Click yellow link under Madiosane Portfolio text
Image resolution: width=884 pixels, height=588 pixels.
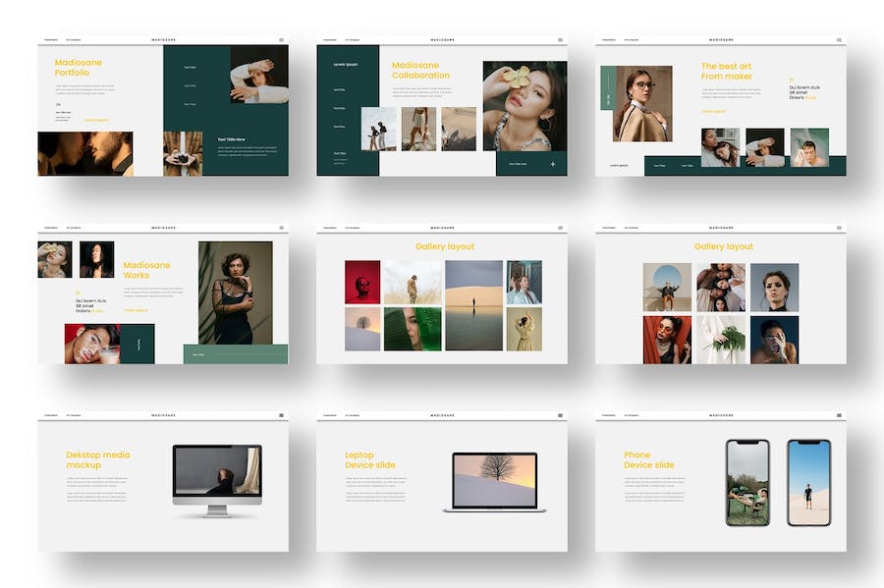point(96,121)
